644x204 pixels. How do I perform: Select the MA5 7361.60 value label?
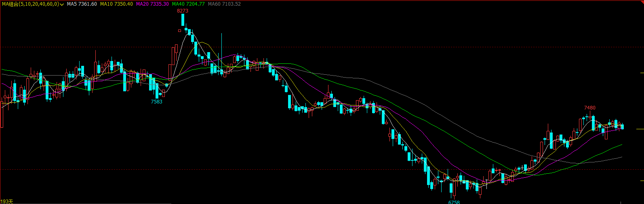point(82,4)
